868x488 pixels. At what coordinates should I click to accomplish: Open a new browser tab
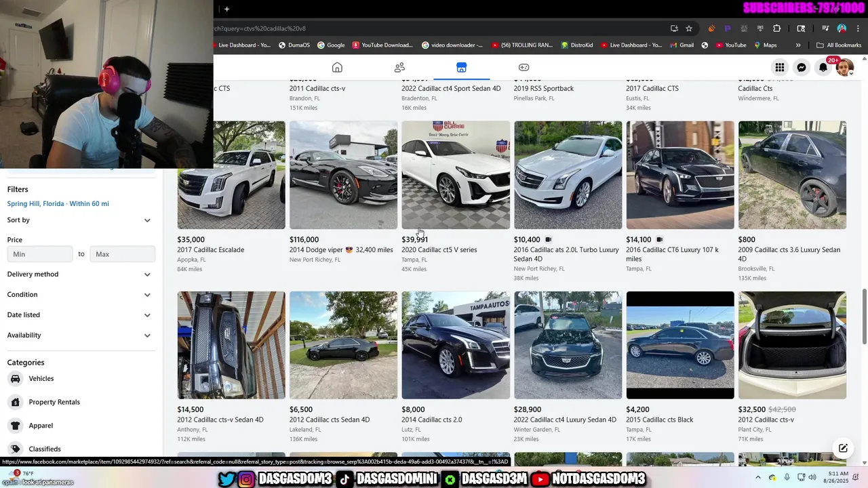(226, 9)
